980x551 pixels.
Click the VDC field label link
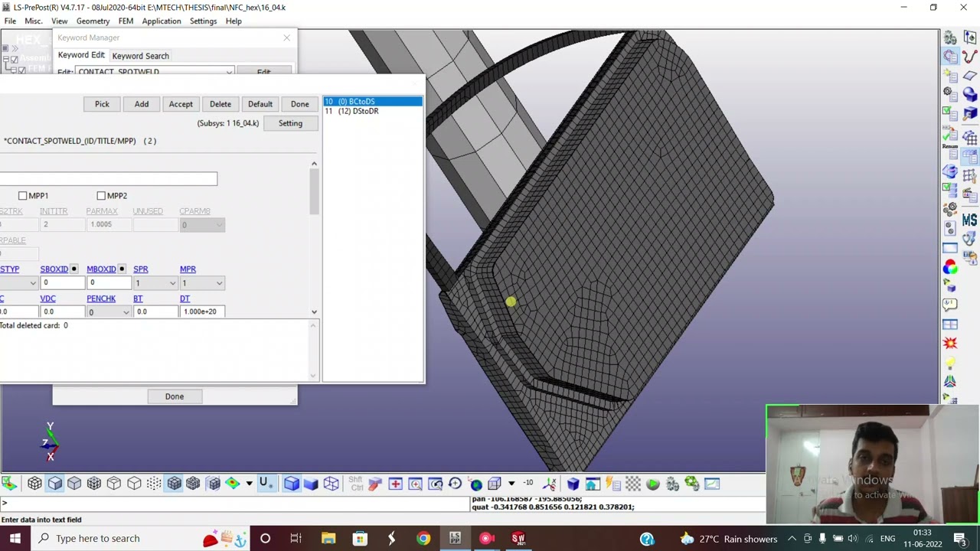(x=47, y=298)
